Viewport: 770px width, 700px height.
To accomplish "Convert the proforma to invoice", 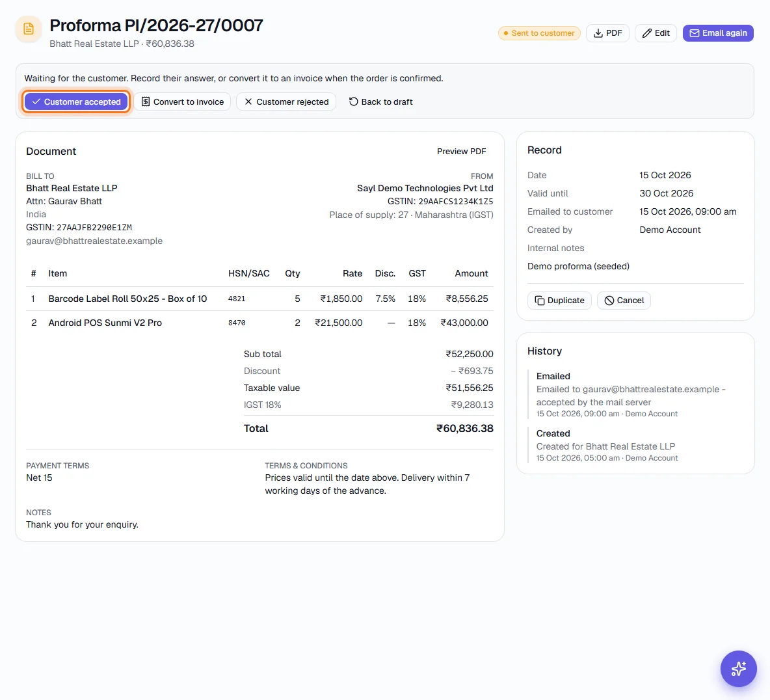I will tap(182, 101).
